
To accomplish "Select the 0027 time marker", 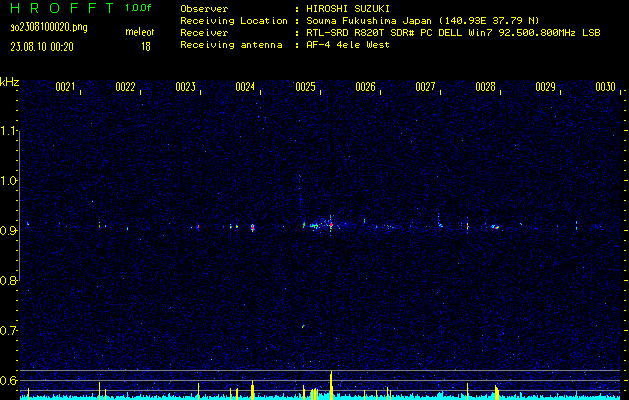I will (425, 87).
